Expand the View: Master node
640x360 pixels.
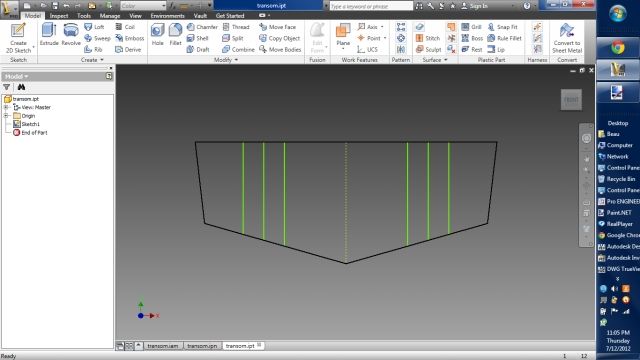pyautogui.click(x=6, y=107)
